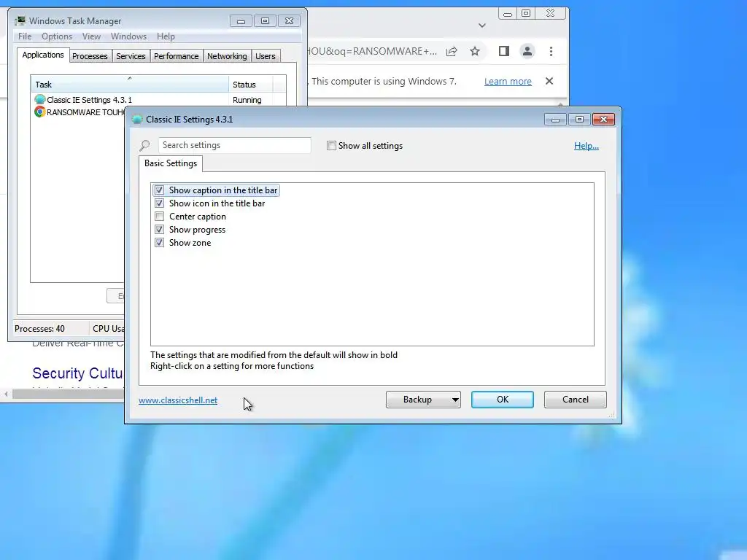Sort by the Task column header
The width and height of the screenshot is (747, 560).
click(130, 85)
